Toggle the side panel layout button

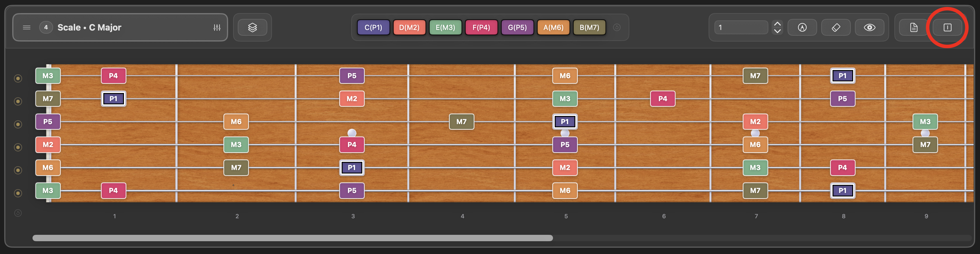point(947,27)
